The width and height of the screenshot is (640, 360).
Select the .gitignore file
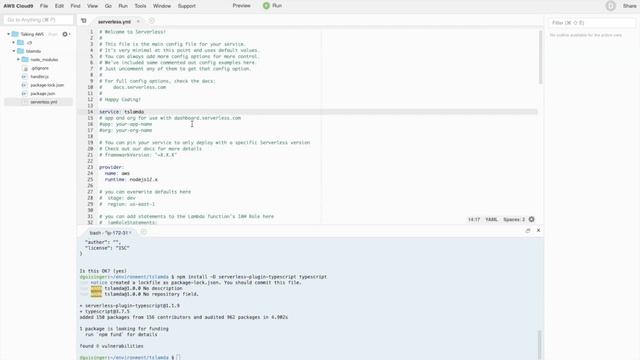coord(40,68)
